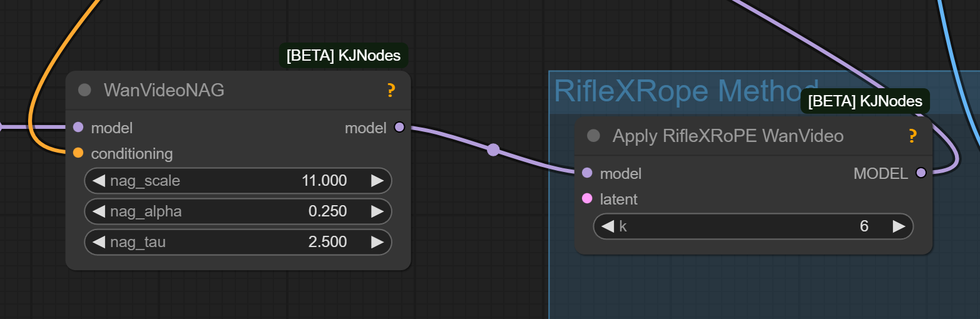Click the MODEL output socket on RifleXRoPE
Image resolution: width=980 pixels, height=319 pixels.
click(x=921, y=173)
